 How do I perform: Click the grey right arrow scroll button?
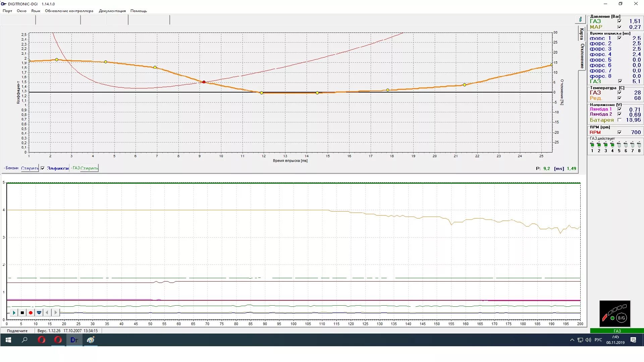(x=56, y=313)
